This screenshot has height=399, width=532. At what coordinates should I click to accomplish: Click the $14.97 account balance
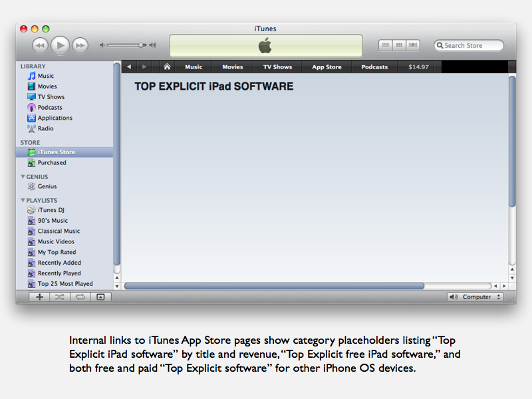coord(419,67)
